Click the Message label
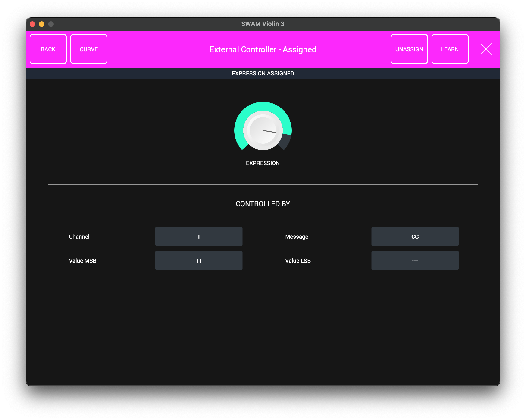Image resolution: width=526 pixels, height=420 pixels. (297, 237)
